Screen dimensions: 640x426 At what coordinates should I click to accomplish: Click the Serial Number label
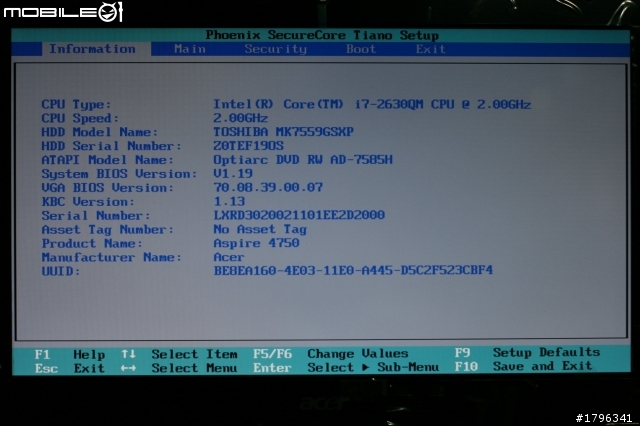pos(96,216)
